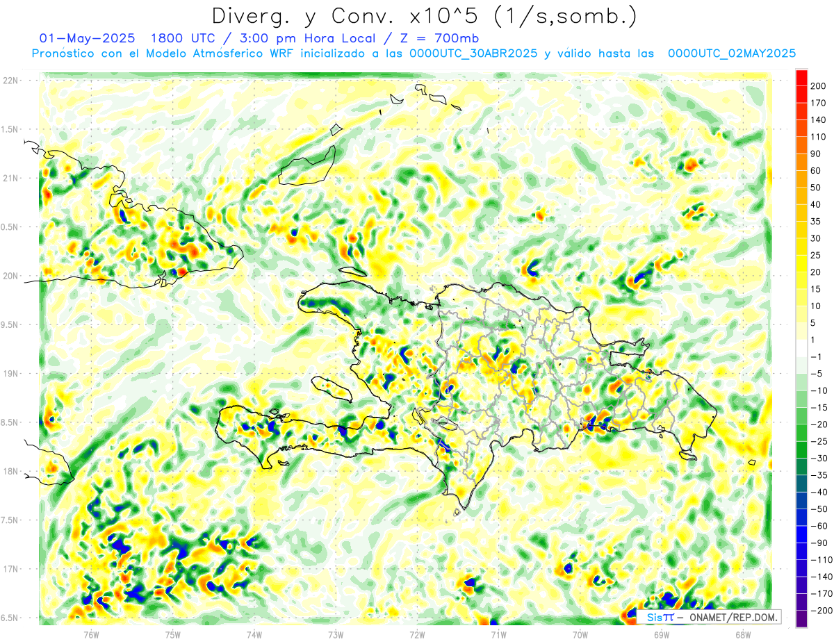Click the '22N' latitude label
834x644 pixels.
(11, 81)
